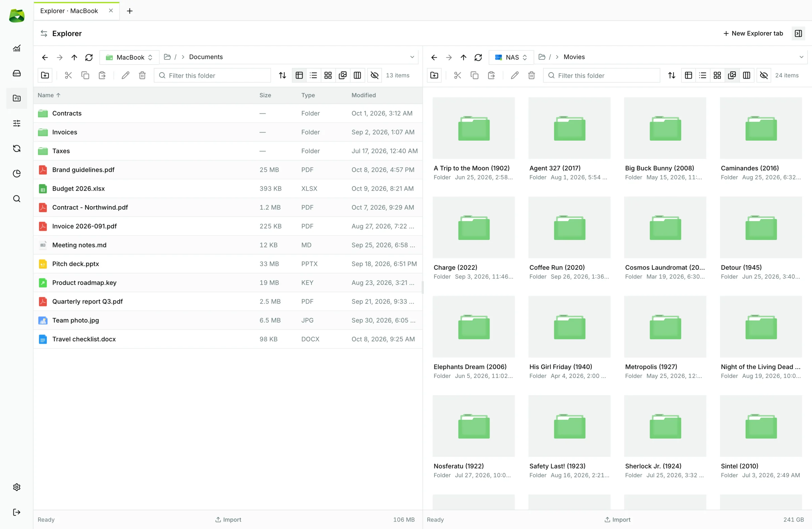Click the trash delete icon in the MacBook pane
Screen dimensions: 812x529
click(x=142, y=75)
